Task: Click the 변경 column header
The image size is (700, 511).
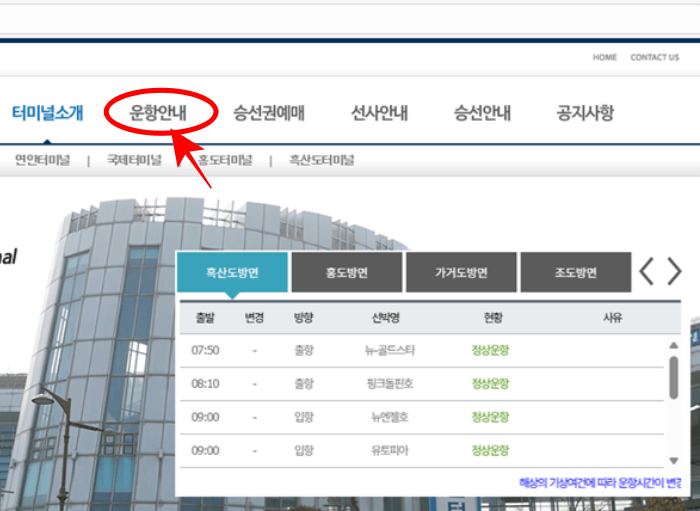Action: point(254,318)
